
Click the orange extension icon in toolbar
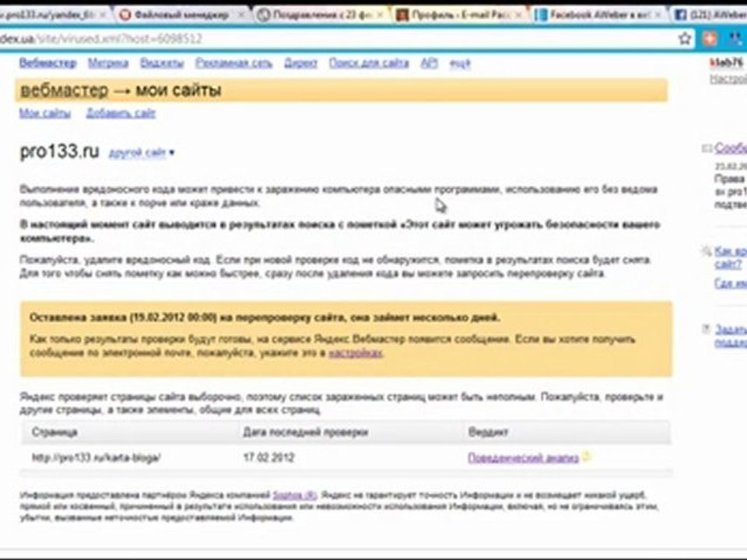(710, 39)
